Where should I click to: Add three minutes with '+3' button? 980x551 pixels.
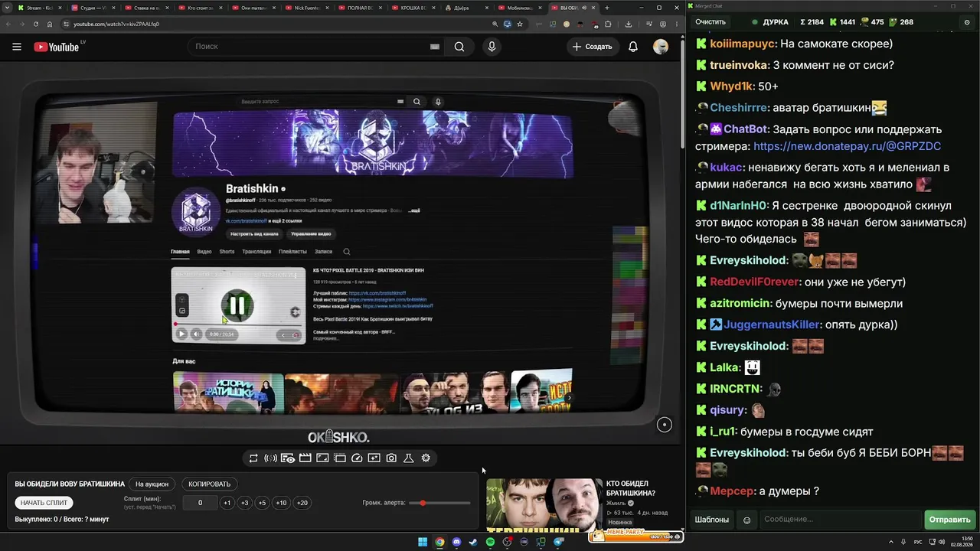(244, 503)
